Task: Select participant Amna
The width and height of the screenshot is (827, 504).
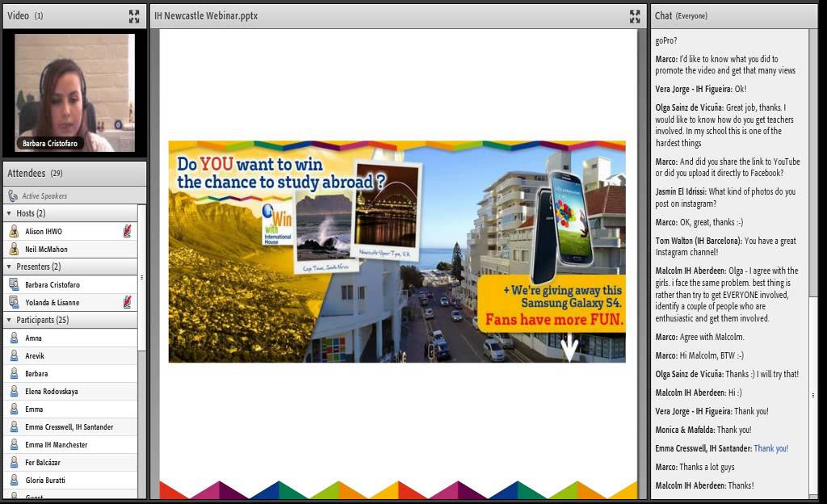Action: [71, 338]
